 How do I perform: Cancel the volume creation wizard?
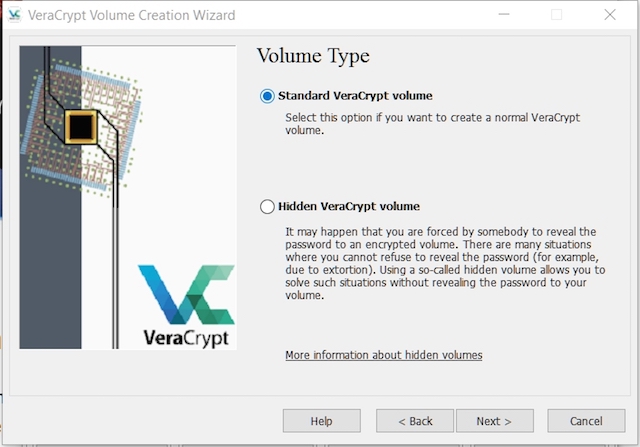click(586, 421)
